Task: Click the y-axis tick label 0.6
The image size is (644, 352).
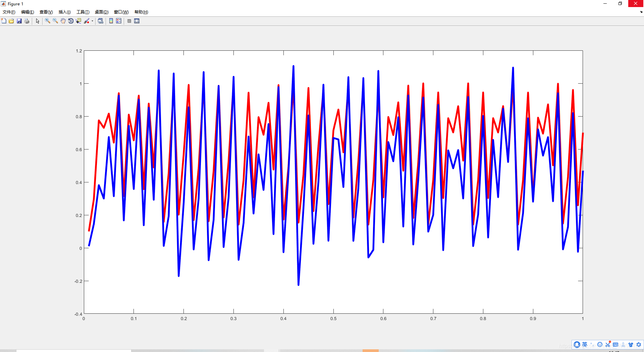Action: [x=79, y=150]
